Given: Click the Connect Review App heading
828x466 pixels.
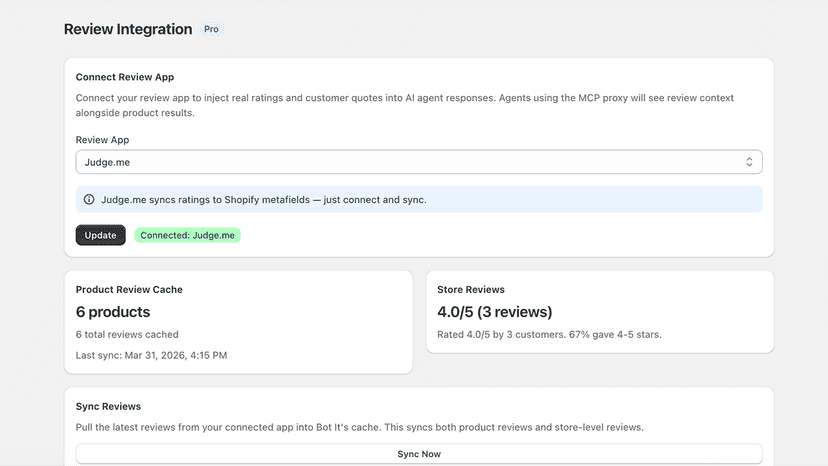Looking at the screenshot, I should (125, 77).
